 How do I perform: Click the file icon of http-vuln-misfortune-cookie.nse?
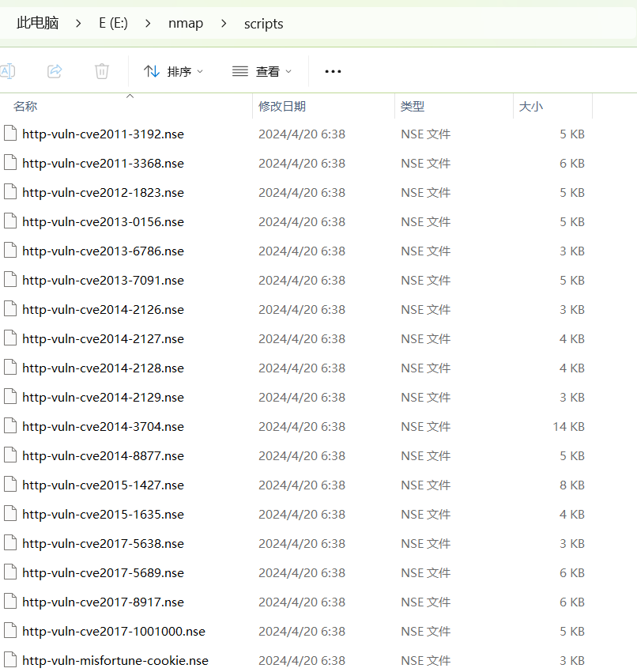pyautogui.click(x=10, y=660)
